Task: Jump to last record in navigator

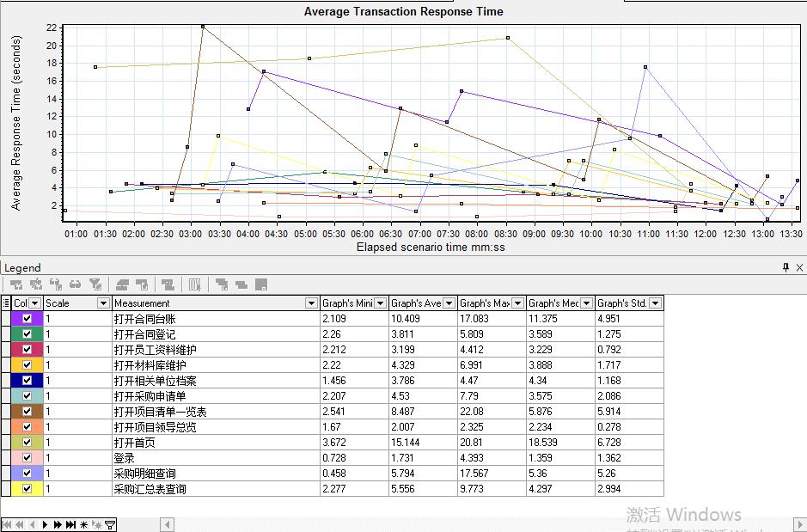Action: click(x=71, y=524)
